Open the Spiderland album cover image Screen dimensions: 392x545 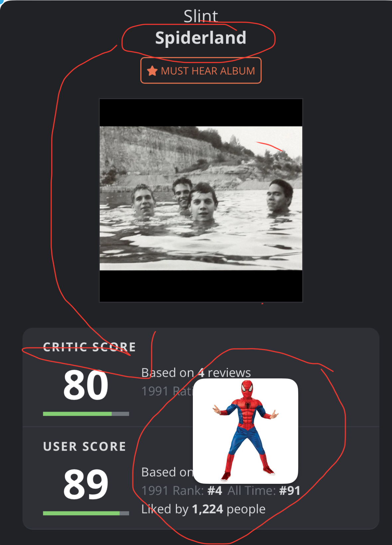click(x=201, y=200)
